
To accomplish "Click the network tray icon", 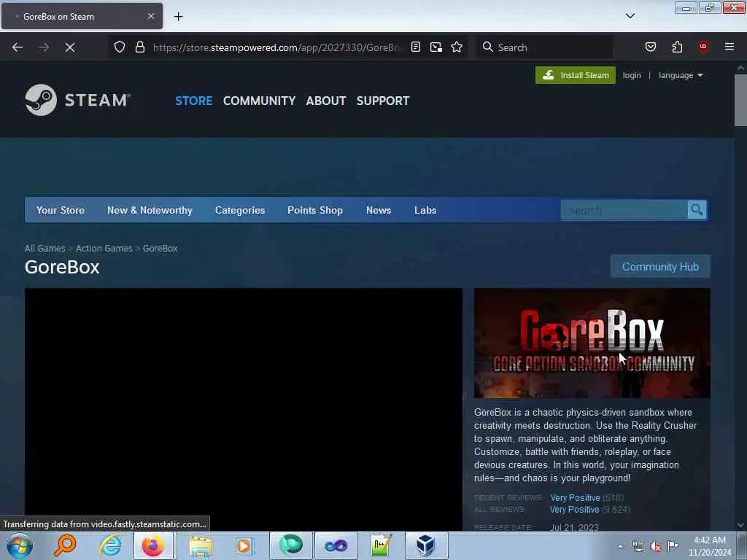I will point(638,547).
